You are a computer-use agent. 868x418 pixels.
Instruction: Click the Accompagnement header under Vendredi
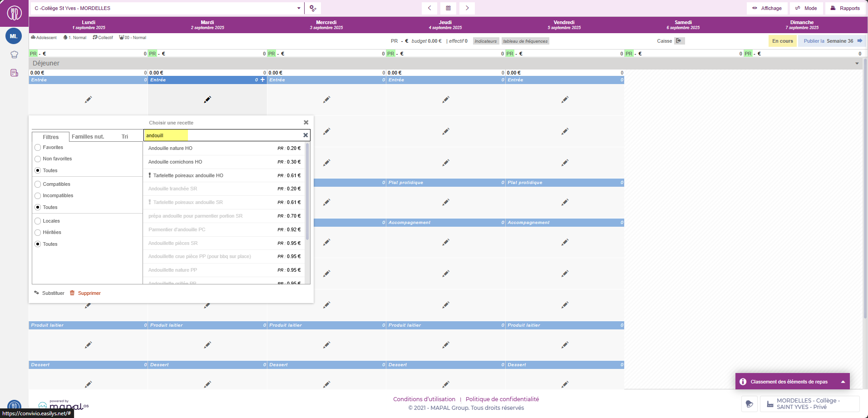(565, 223)
